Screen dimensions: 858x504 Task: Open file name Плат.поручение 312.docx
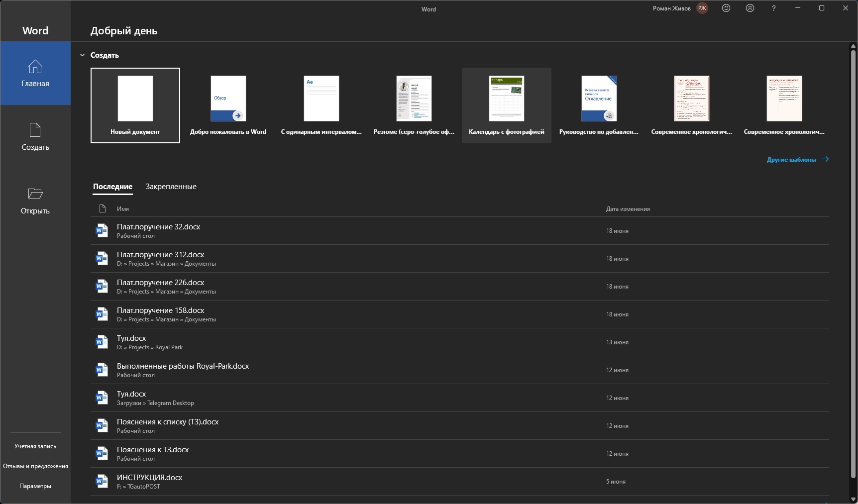[x=160, y=255]
